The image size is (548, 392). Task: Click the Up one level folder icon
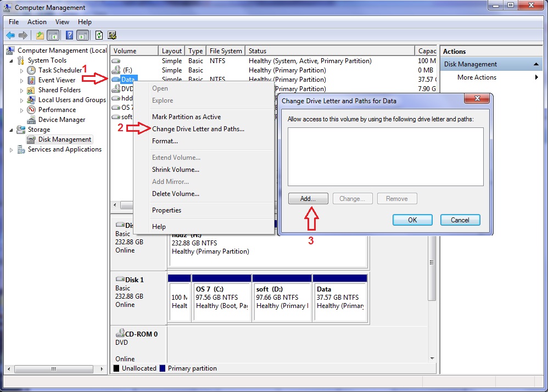[x=40, y=35]
